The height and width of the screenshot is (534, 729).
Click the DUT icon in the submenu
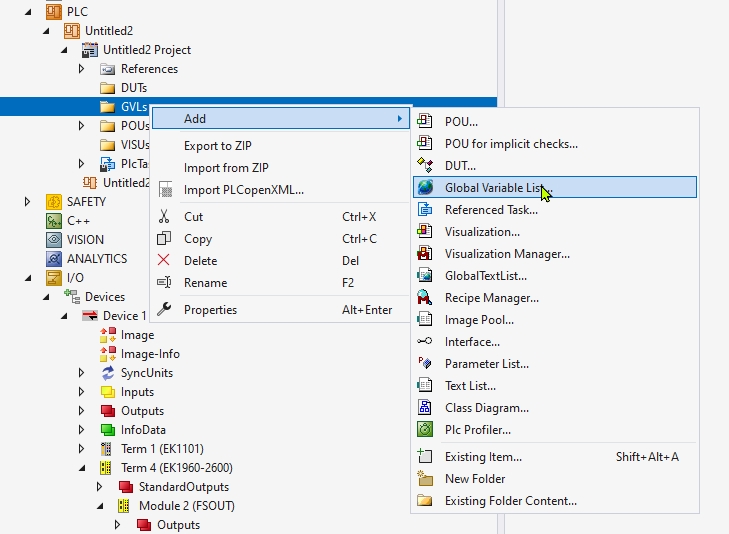(424, 165)
